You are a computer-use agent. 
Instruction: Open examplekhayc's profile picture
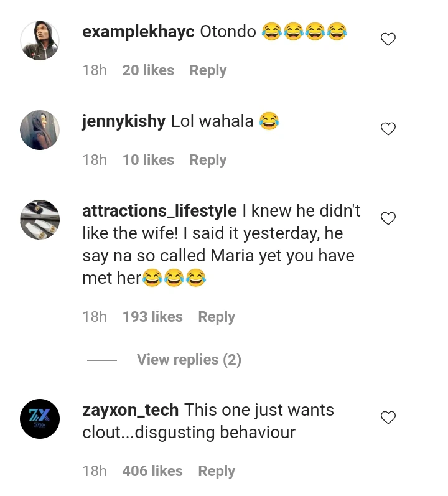click(x=40, y=40)
